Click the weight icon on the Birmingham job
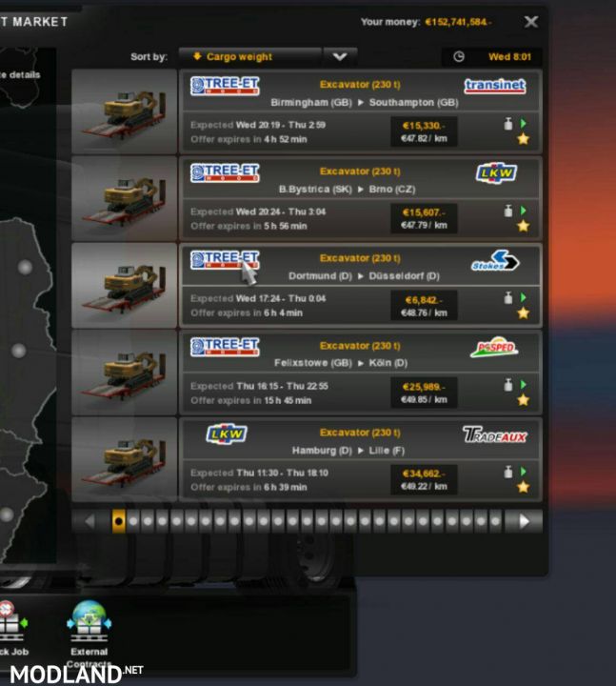This screenshot has height=686, width=616. tap(508, 124)
